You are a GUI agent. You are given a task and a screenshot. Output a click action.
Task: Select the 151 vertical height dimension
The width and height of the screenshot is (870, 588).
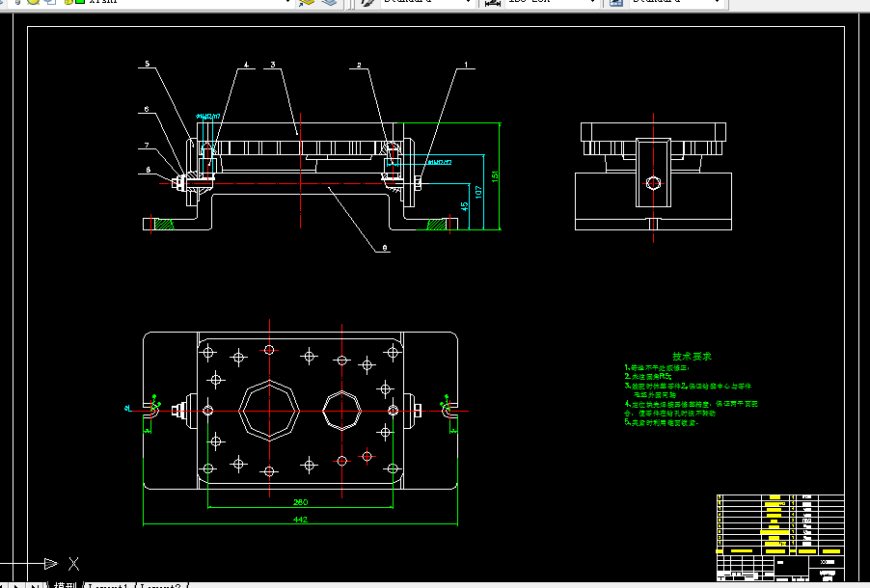pyautogui.click(x=495, y=175)
